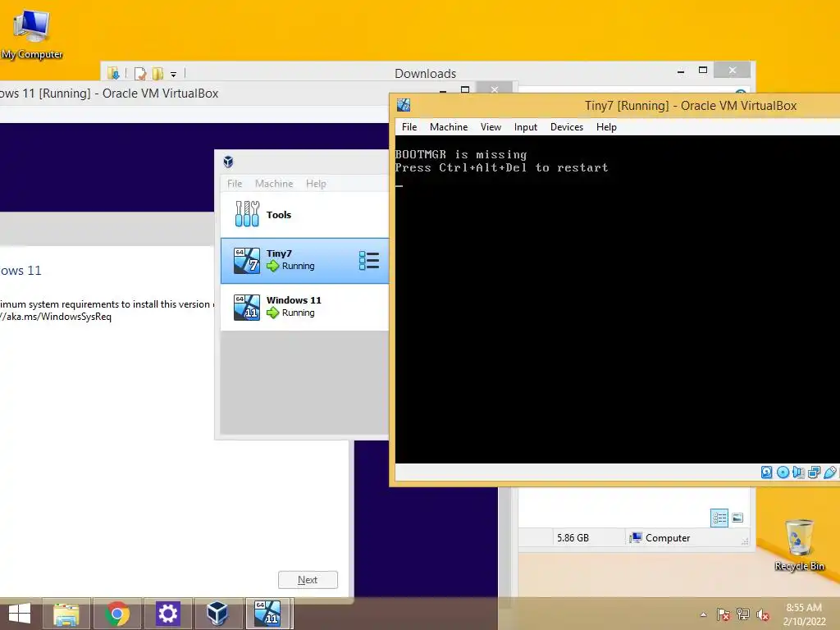Viewport: 840px width, 630px height.
Task: Open File Explorer from taskbar
Action: (x=66, y=614)
